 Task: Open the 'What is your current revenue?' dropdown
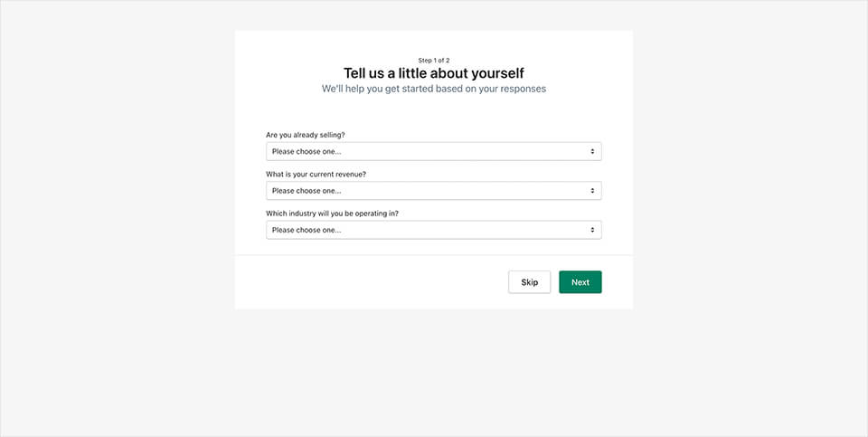click(x=433, y=191)
